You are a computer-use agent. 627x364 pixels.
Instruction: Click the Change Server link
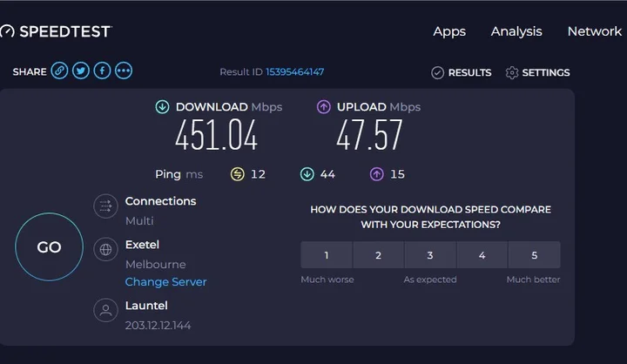(x=165, y=282)
